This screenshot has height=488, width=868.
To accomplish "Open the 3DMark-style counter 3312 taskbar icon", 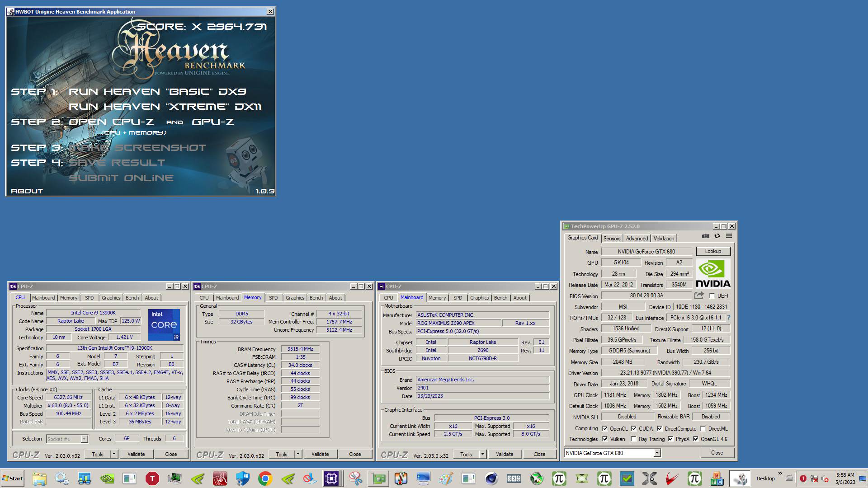I will [514, 479].
